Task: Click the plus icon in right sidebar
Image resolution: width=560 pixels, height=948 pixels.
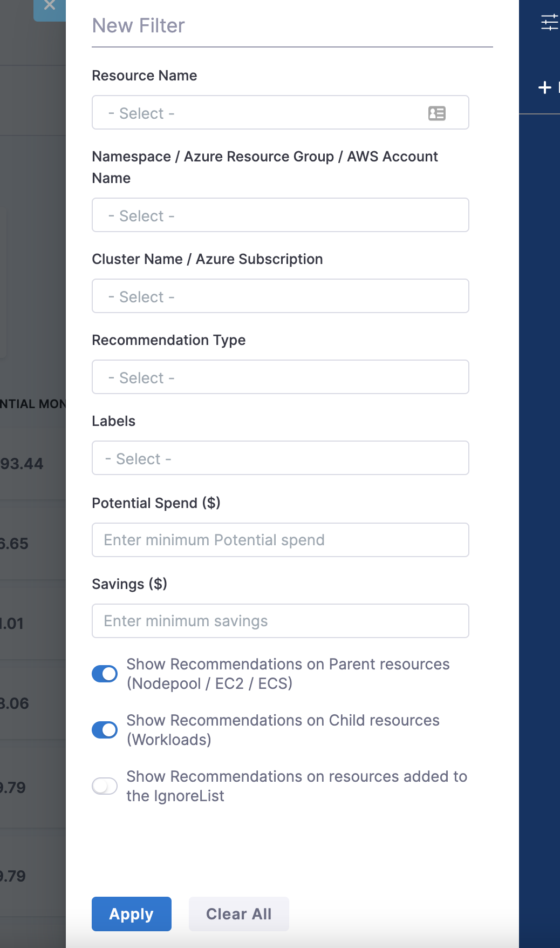Action: tap(545, 87)
